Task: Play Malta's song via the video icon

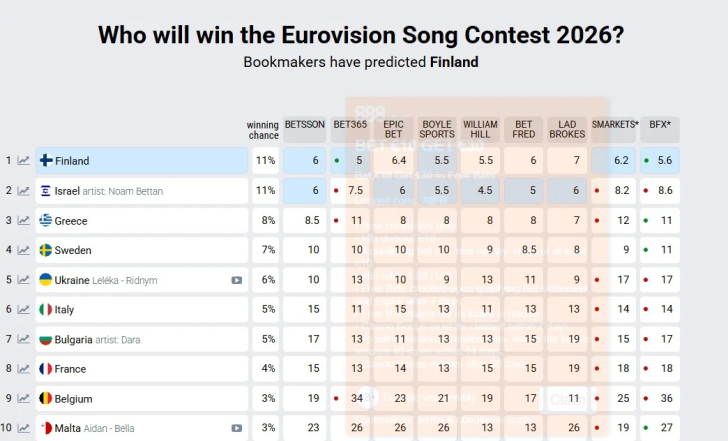Action: pyautogui.click(x=237, y=428)
